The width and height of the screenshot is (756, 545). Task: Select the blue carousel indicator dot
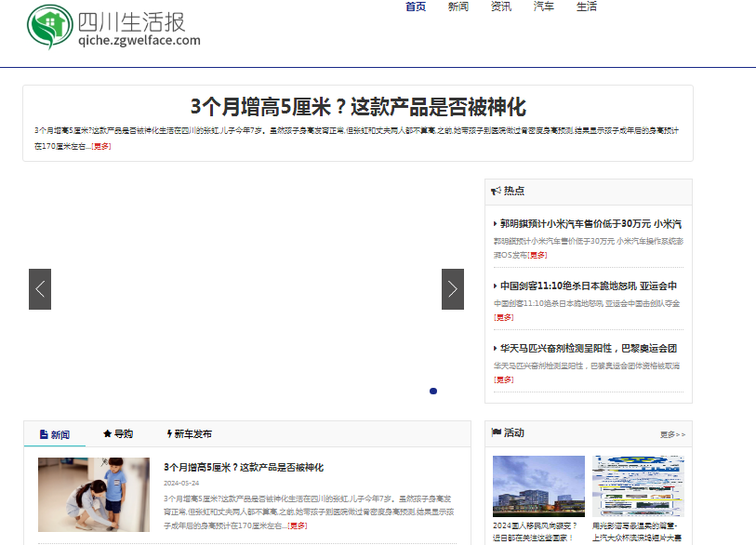tap(433, 392)
